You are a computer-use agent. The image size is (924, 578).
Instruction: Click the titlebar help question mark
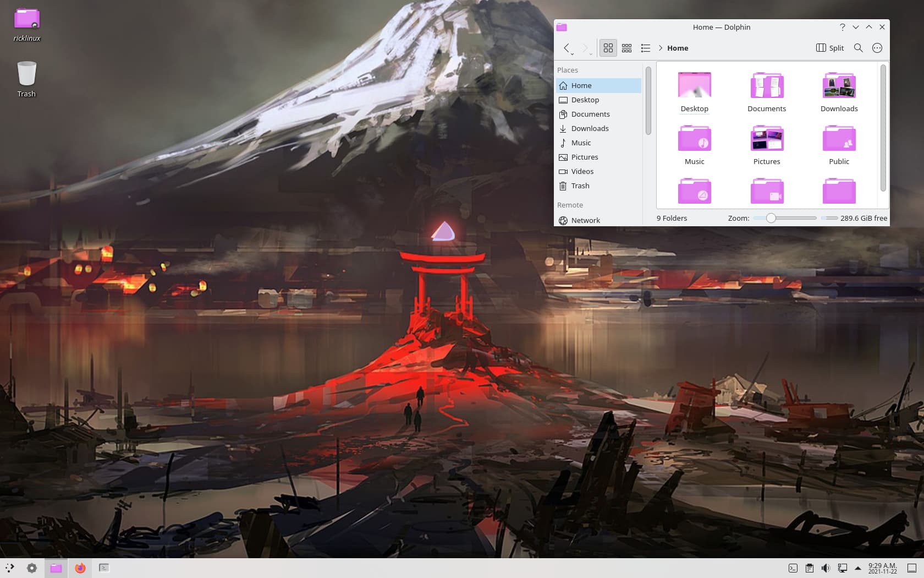point(842,27)
